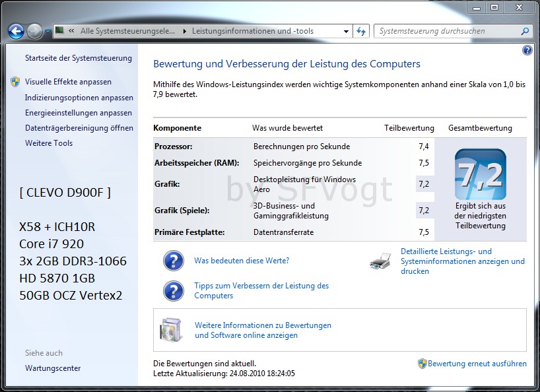Open 'Datenträgerbereinigung öffnen'
540x392 pixels.
click(x=79, y=128)
